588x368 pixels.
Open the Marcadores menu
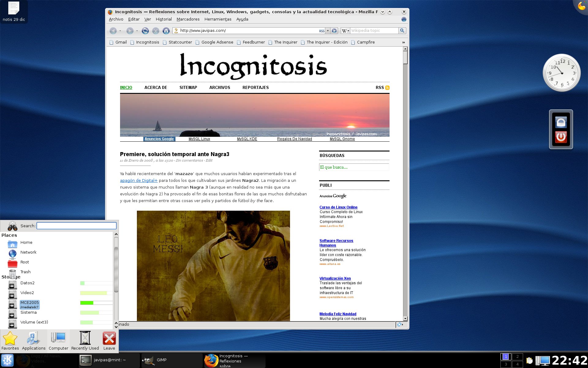[x=188, y=19]
